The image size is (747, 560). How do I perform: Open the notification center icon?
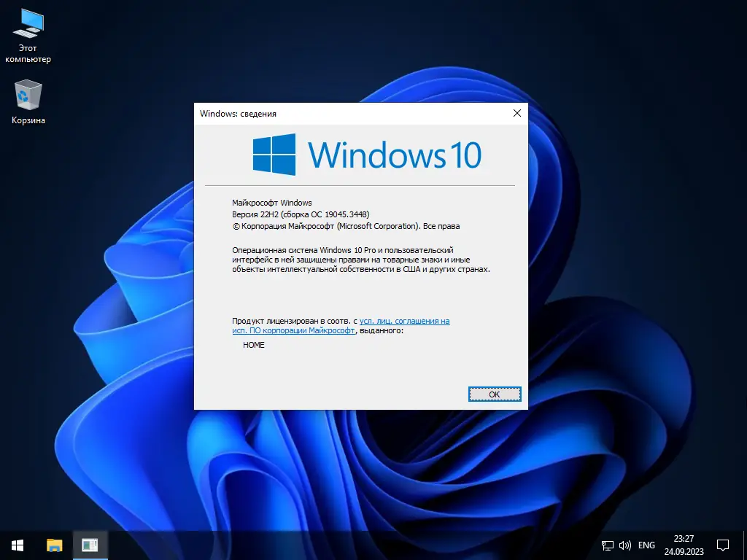[723, 545]
